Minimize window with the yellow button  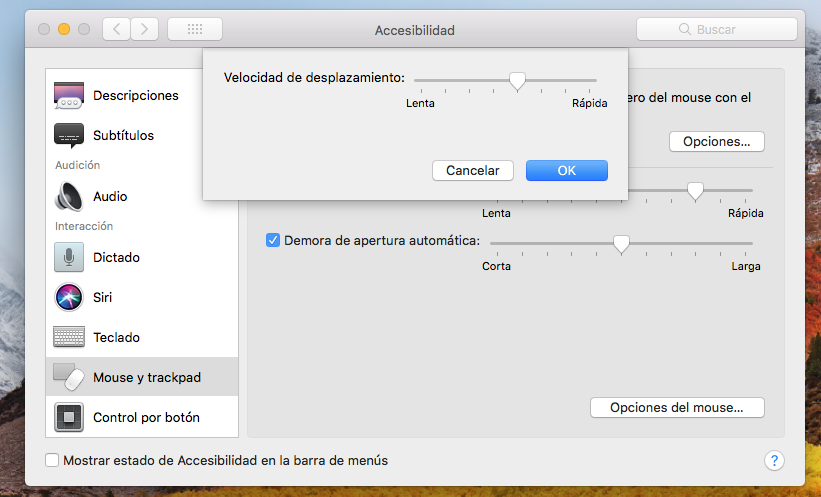[64, 29]
